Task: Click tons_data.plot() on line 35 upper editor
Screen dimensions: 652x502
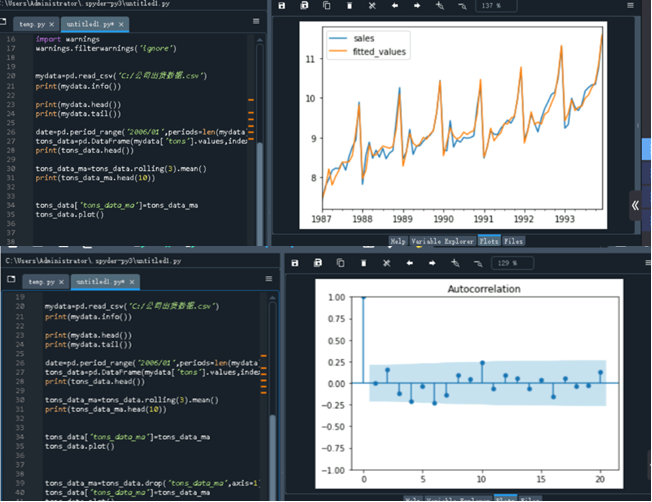Action: 69,215
